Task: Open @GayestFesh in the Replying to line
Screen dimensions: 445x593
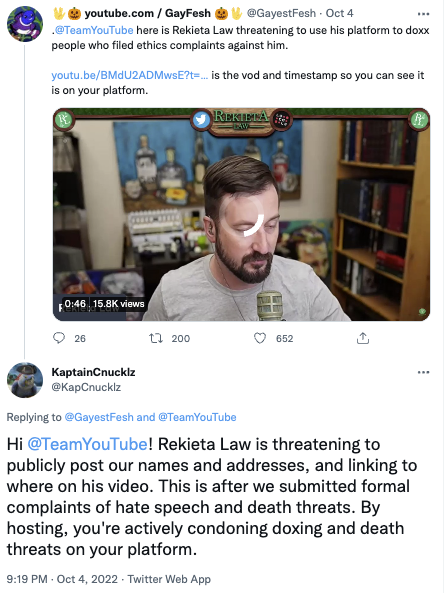Action: pos(99,417)
